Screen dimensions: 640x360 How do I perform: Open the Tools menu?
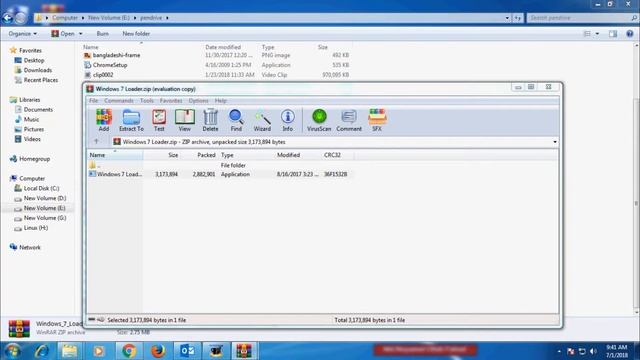tap(147, 101)
